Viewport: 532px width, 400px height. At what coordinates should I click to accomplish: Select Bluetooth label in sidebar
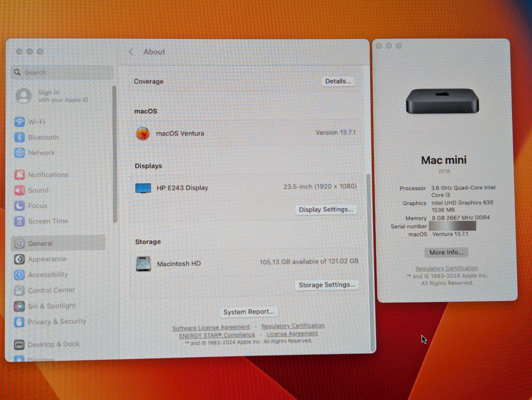point(43,137)
